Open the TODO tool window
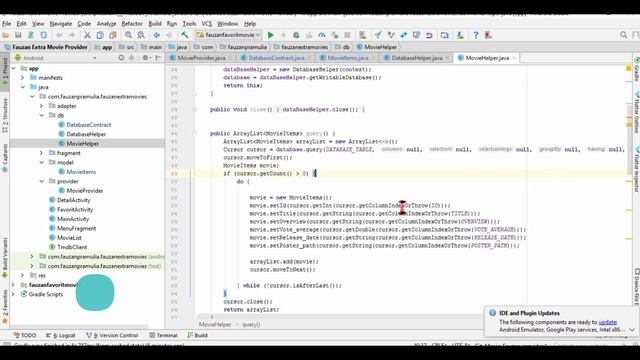This screenshot has width=640, height=360. (25, 335)
